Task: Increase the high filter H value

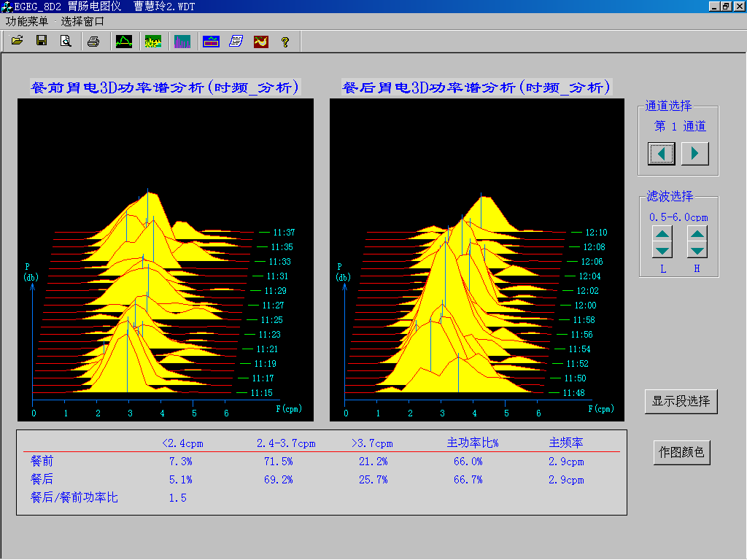Action: [697, 234]
